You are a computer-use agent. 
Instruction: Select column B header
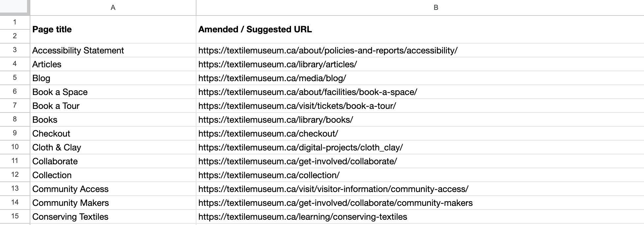(x=436, y=8)
